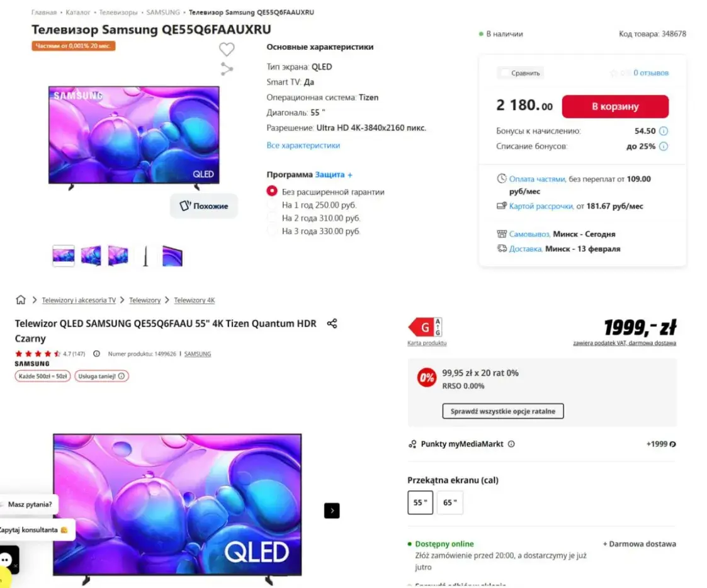Select На 1 год 250.00 руб. warranty
This screenshot has height=588, width=707.
point(272,205)
